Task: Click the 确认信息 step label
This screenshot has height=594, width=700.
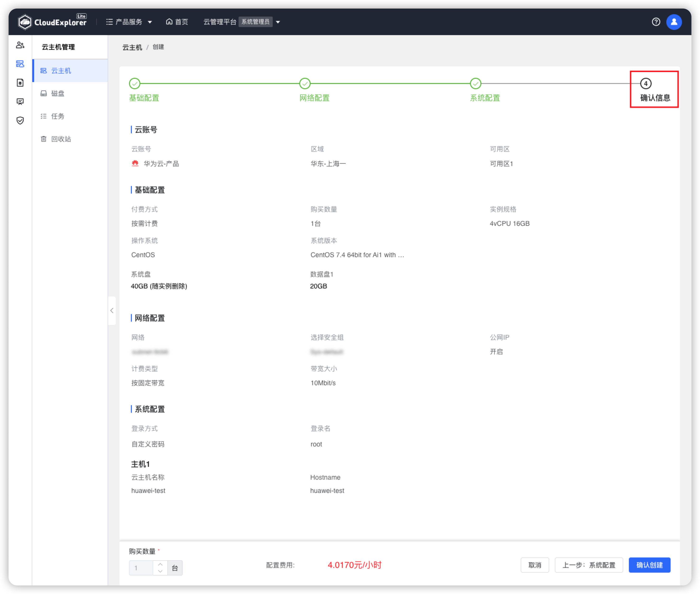Action: point(655,98)
